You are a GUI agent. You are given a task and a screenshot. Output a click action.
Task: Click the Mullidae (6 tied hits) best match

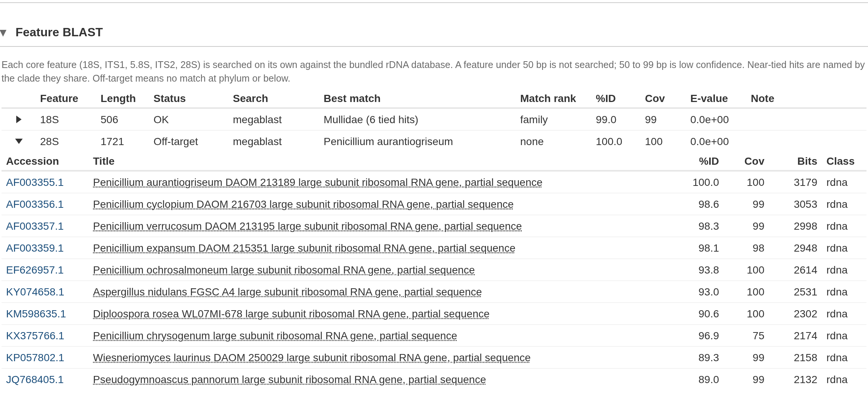371,120
